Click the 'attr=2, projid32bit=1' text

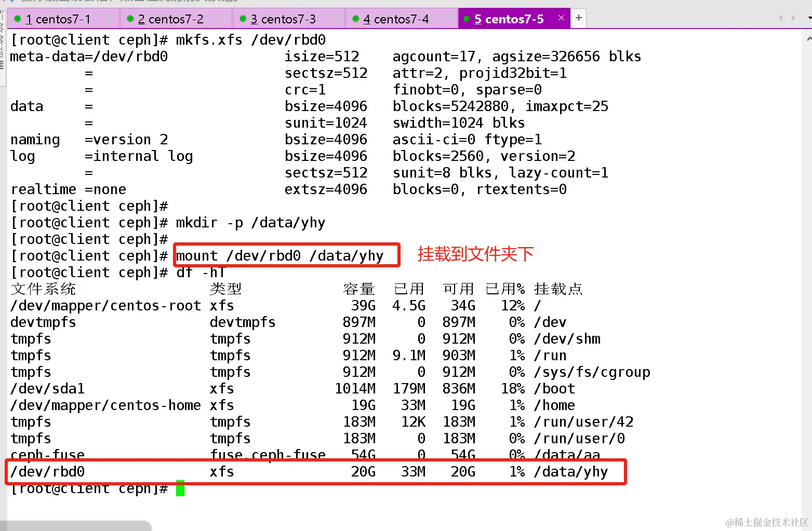tap(480, 73)
